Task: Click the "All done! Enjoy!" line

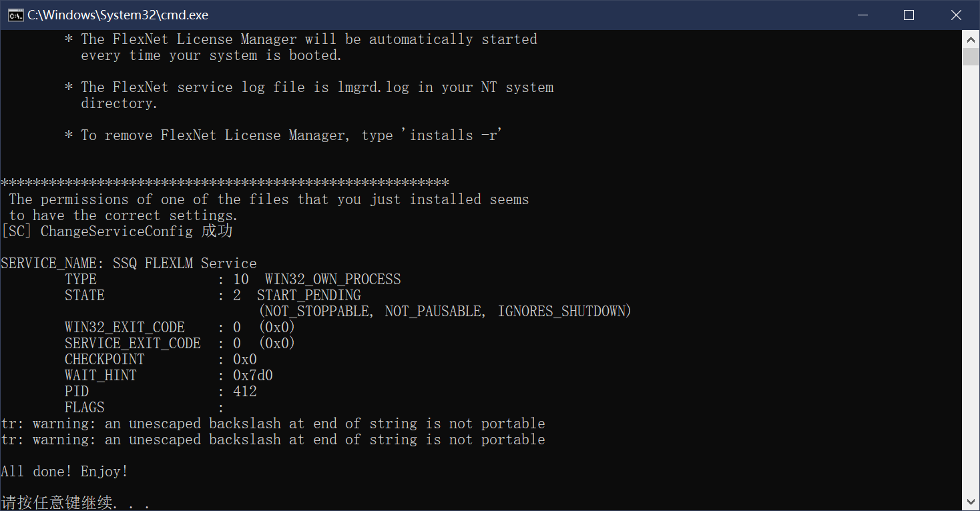Action: pyautogui.click(x=64, y=472)
